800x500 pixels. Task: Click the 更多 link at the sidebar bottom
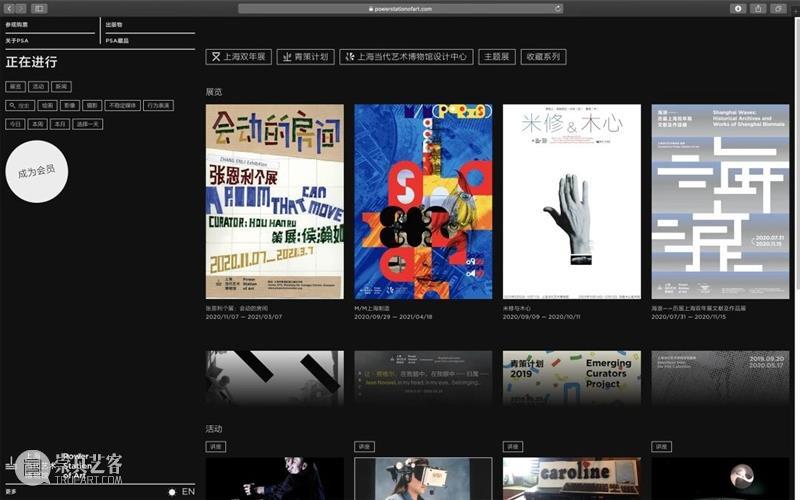(x=11, y=491)
